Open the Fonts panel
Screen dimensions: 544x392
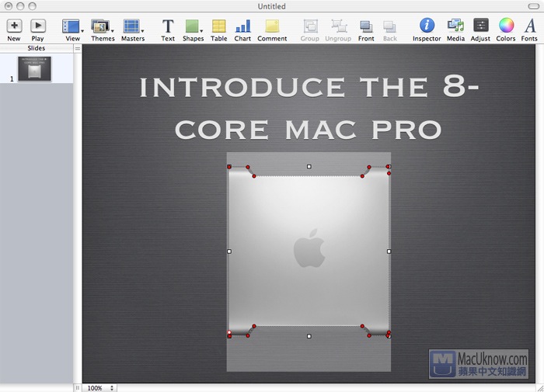(529, 29)
